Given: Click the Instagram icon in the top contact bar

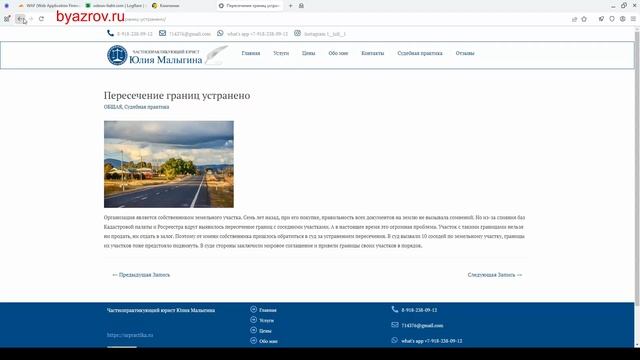Looking at the screenshot, I should coord(297,33).
